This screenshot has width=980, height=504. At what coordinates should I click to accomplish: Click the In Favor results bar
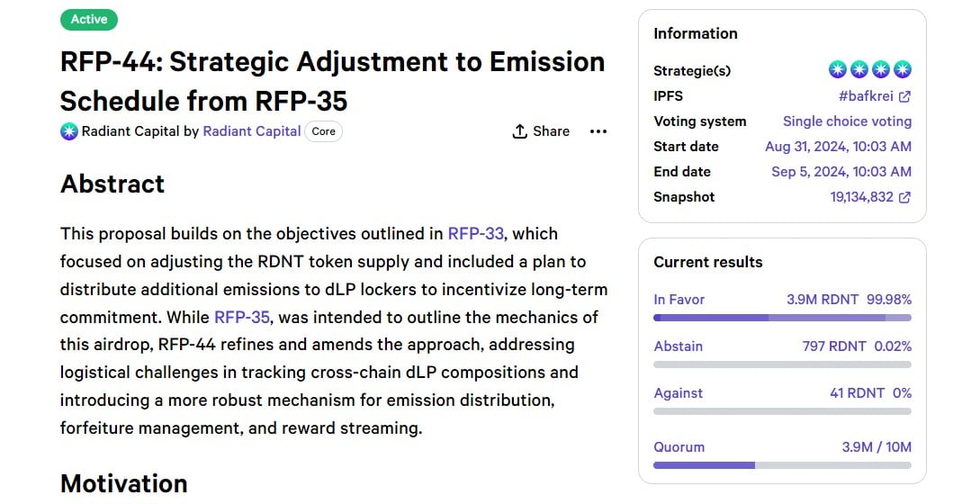click(782, 318)
